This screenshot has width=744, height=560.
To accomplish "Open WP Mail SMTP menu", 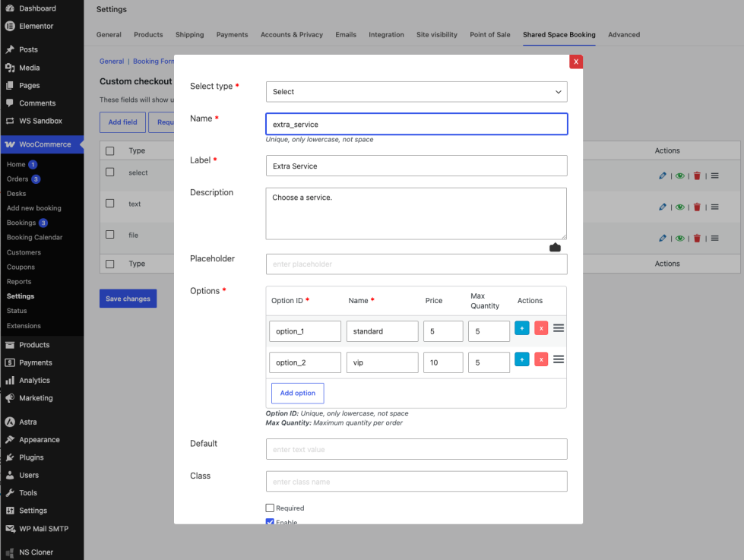I will 42,529.
